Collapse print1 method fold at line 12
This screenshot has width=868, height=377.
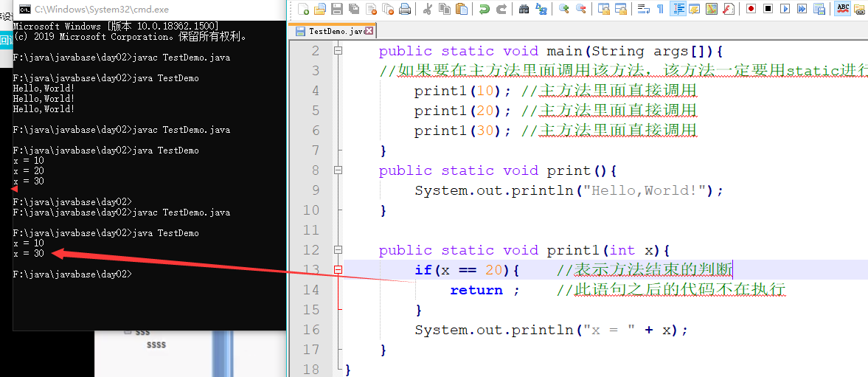(x=338, y=250)
